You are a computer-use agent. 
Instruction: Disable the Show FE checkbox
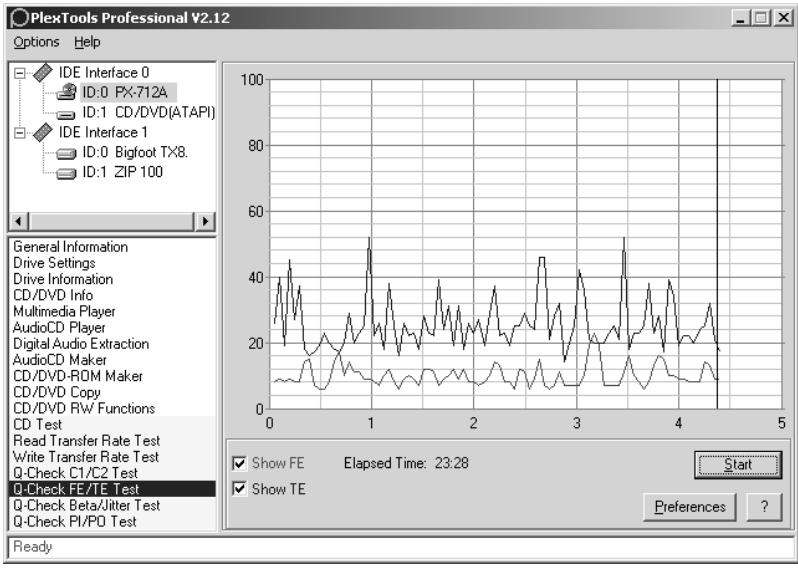[x=239, y=463]
